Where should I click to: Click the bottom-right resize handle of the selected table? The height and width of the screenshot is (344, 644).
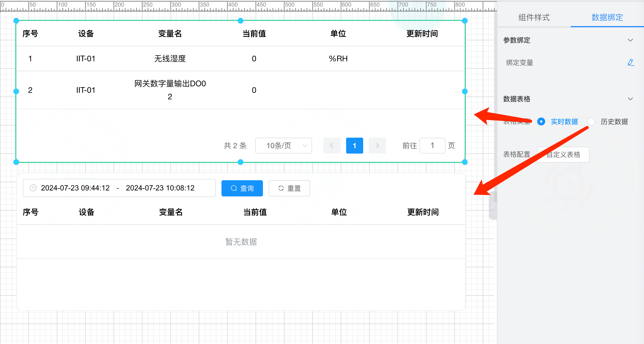pos(465,162)
